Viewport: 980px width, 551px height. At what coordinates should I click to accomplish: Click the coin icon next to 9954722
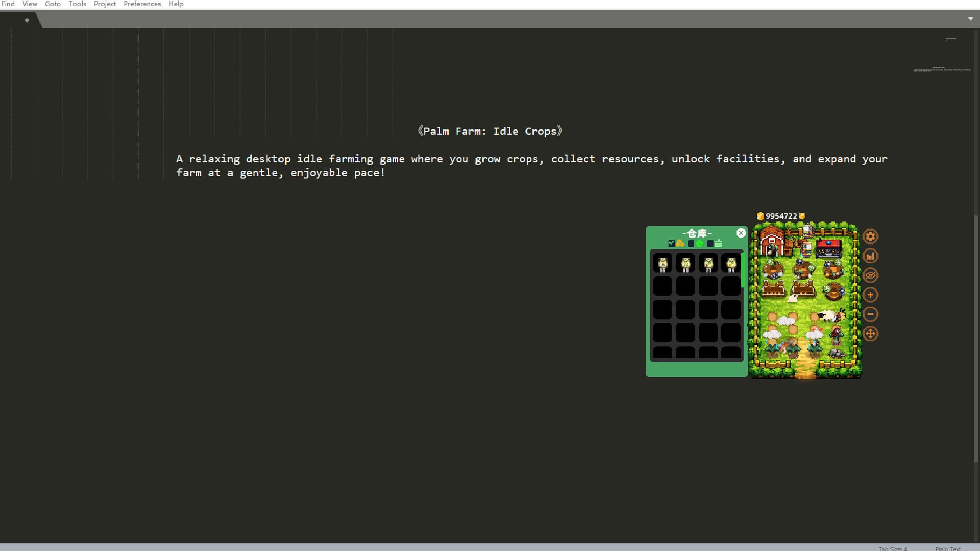759,216
